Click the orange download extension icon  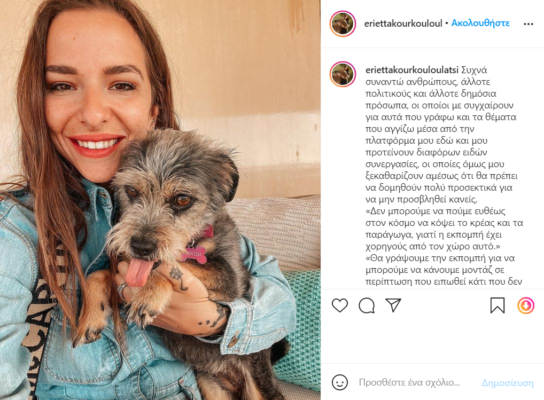[x=526, y=306]
